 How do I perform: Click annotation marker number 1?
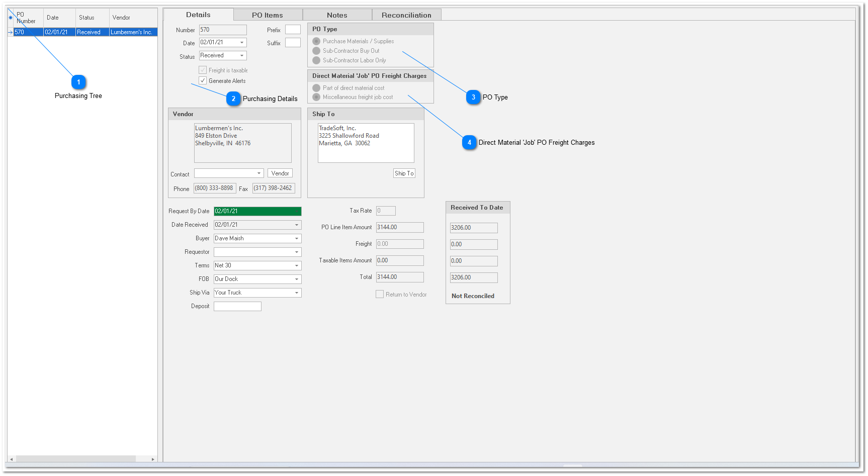[78, 82]
